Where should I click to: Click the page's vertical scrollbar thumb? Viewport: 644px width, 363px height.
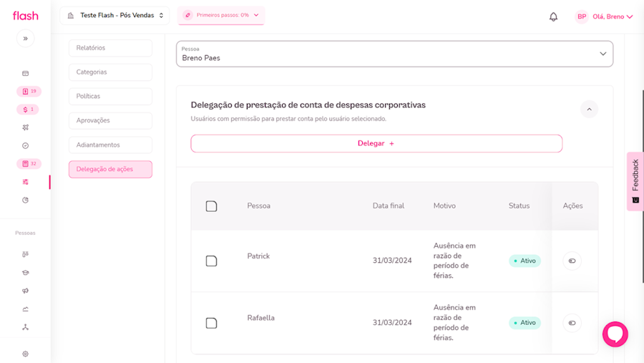(643, 186)
